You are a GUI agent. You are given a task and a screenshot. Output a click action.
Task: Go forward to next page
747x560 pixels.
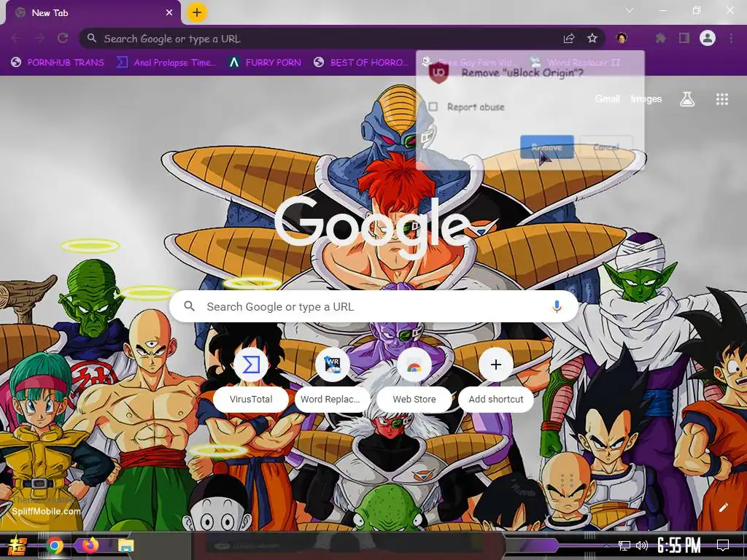click(x=39, y=38)
